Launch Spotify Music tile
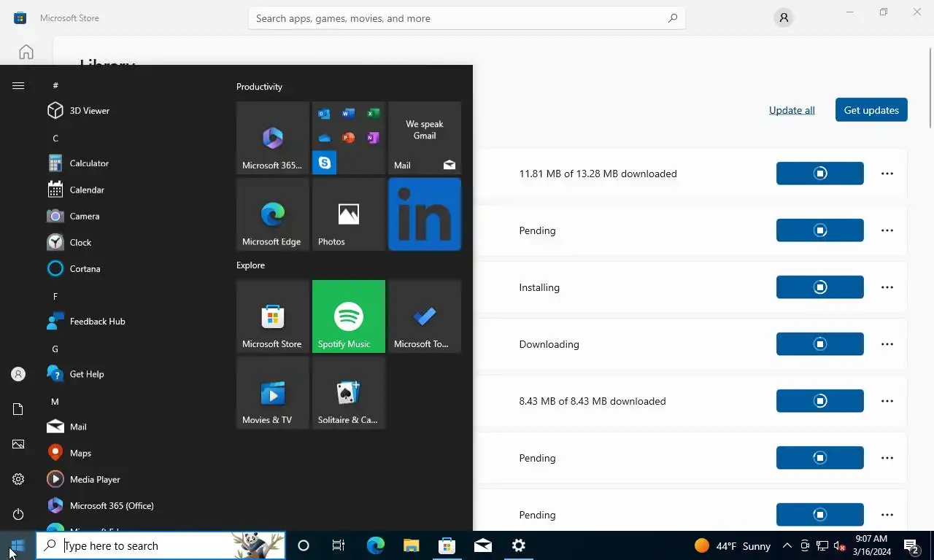 [x=349, y=316]
